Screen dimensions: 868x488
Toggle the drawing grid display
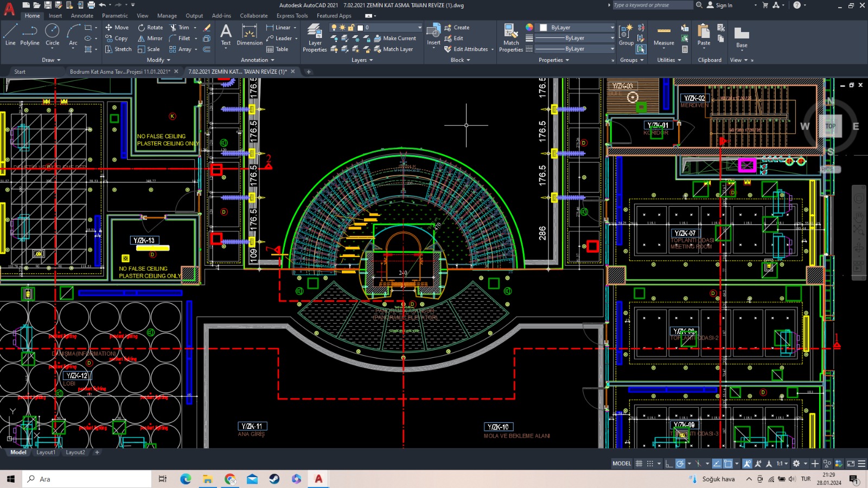[639, 464]
